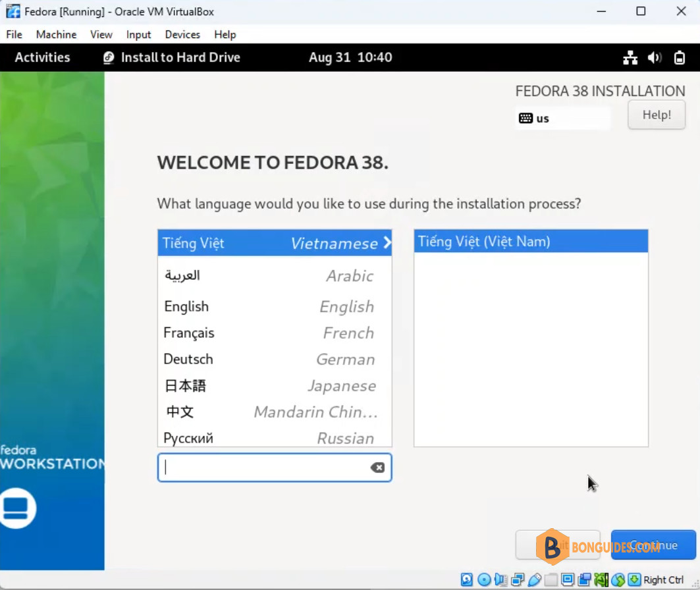Open the GNOME network status icon in top bar
The image size is (700, 590).
click(630, 57)
